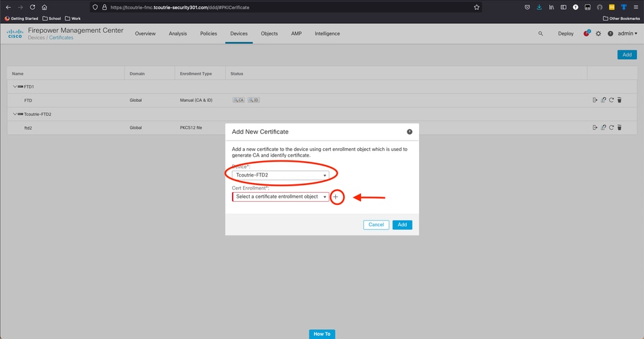644x339 pixels.
Task: Open the School bookmarks folder
Action: 52,19
